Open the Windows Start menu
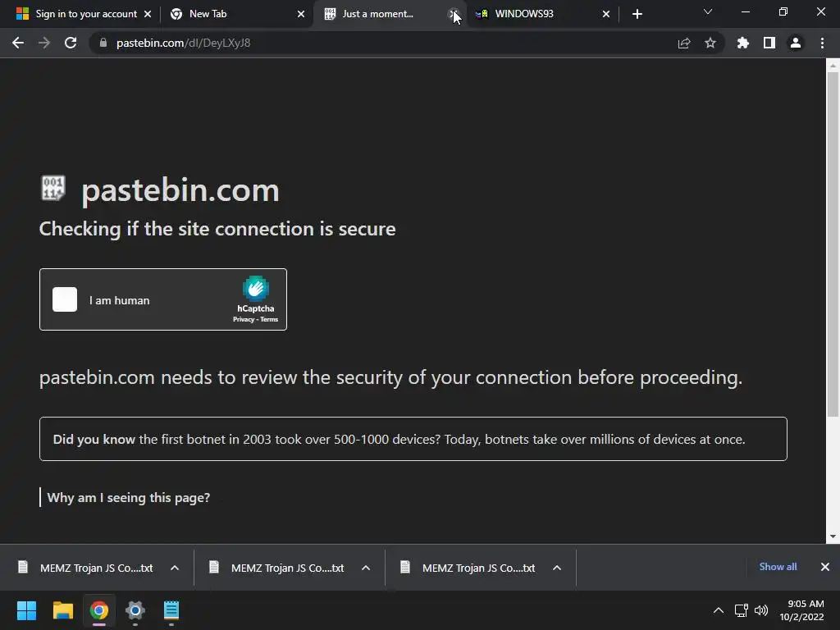The image size is (840, 630). (26, 610)
